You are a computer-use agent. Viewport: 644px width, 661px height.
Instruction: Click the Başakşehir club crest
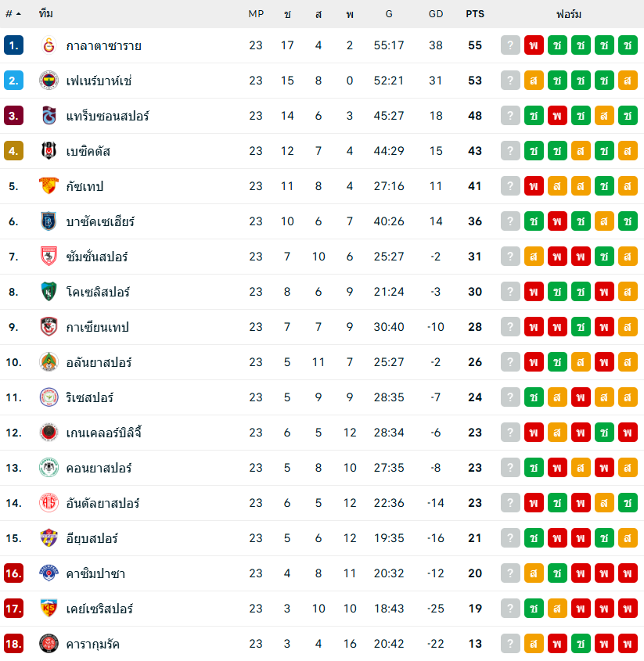pyautogui.click(x=49, y=221)
